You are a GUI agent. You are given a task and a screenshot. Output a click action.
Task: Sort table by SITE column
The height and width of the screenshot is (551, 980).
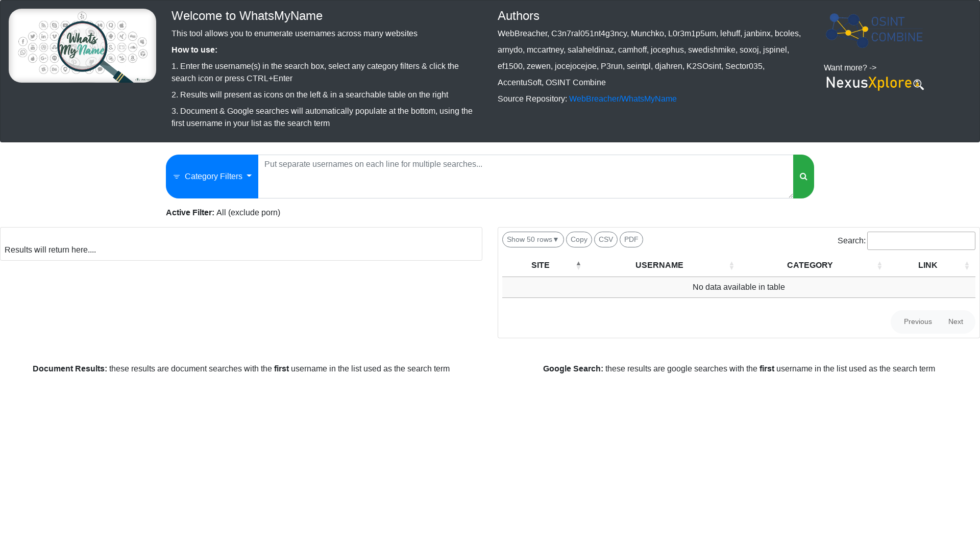click(543, 265)
